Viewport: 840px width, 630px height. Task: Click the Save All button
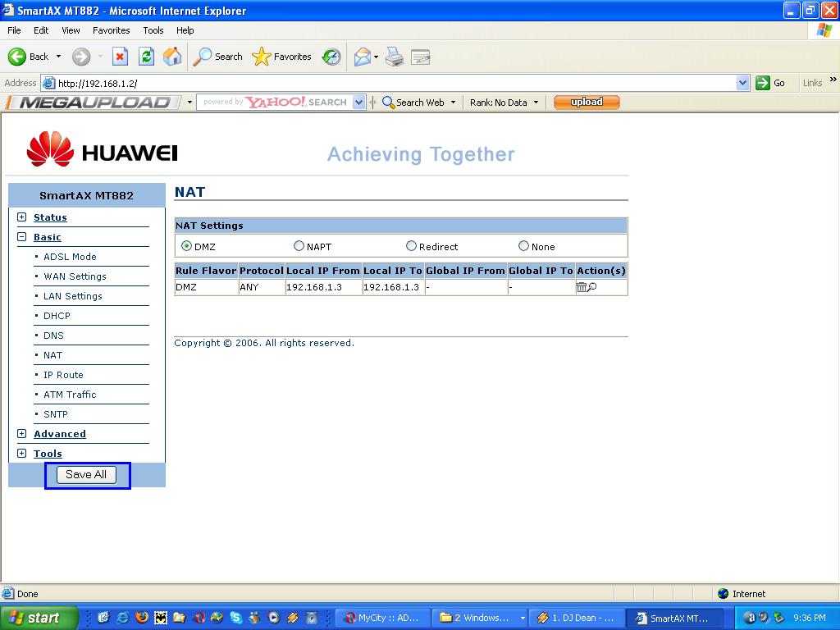(86, 475)
